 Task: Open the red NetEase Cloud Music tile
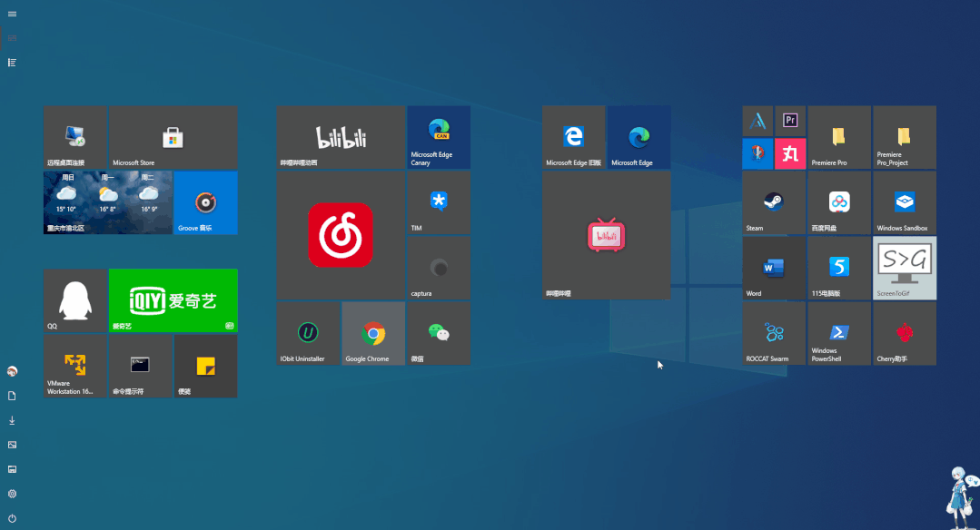click(341, 235)
